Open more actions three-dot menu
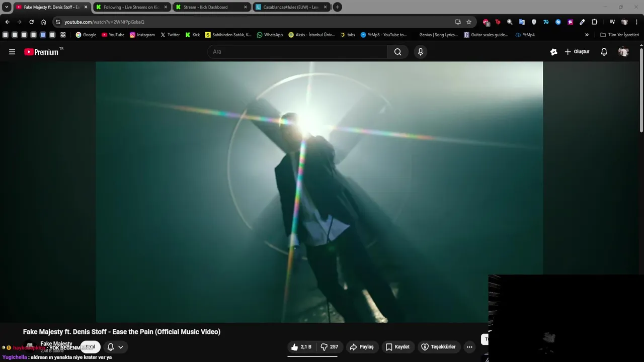The height and width of the screenshot is (362, 644). 469,347
